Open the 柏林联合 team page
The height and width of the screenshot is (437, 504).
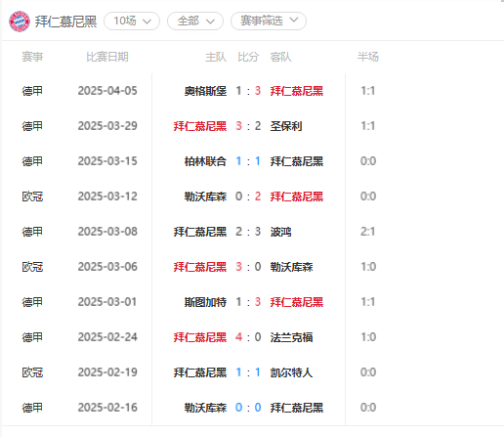(x=205, y=161)
